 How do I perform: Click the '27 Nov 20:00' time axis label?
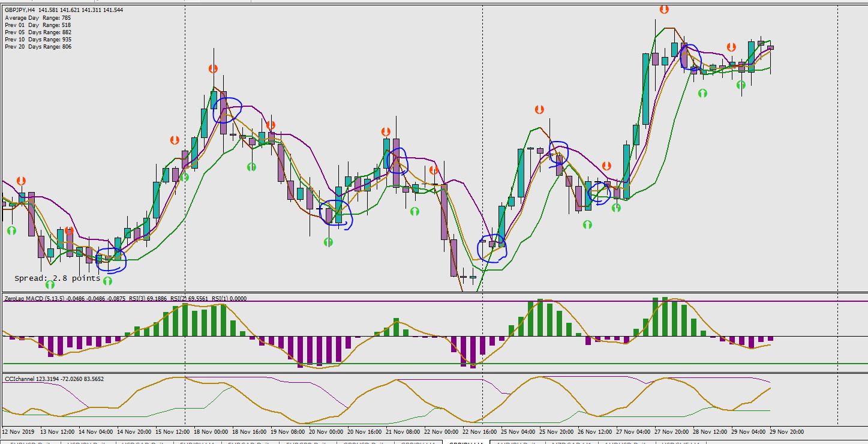(x=672, y=431)
